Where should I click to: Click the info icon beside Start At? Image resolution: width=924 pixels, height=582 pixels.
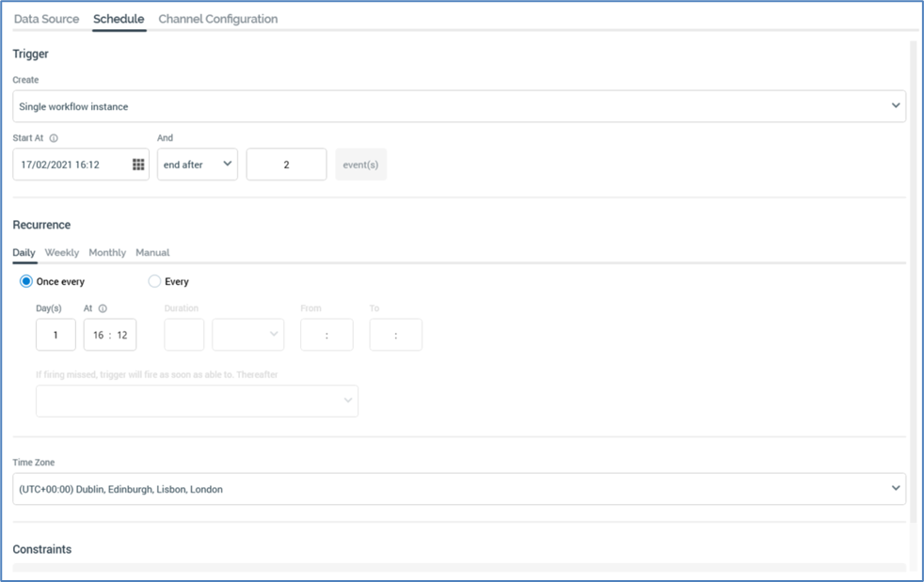(x=54, y=138)
